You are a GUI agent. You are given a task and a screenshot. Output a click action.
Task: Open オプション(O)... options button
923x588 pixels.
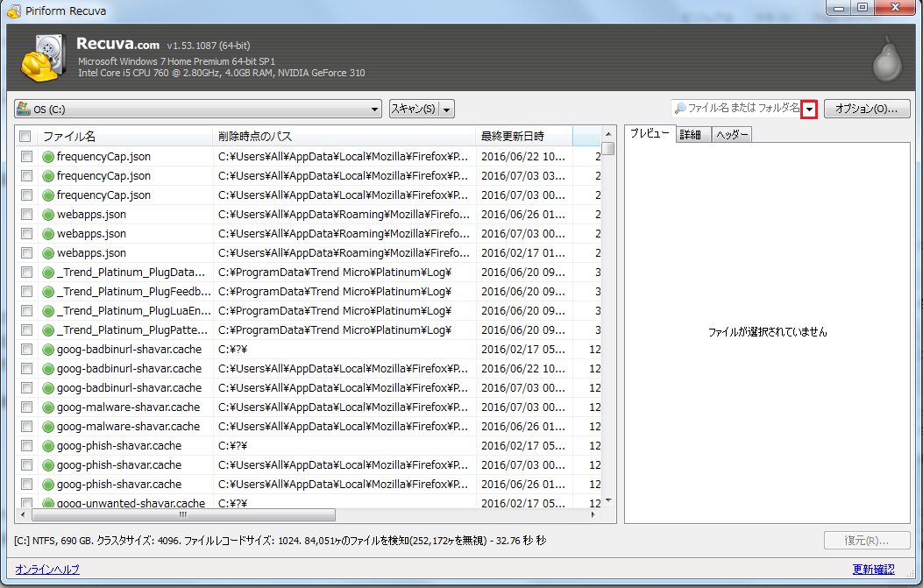867,109
